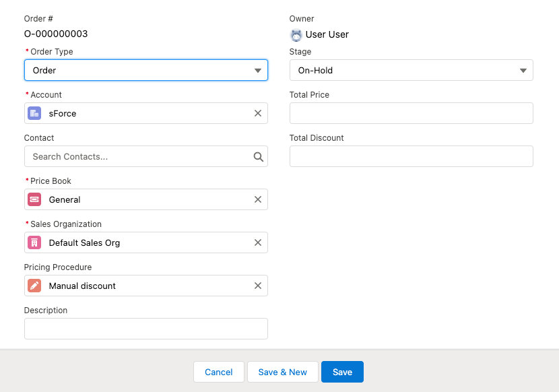Clear the sForce account selection
This screenshot has width=559, height=392.
click(x=257, y=113)
